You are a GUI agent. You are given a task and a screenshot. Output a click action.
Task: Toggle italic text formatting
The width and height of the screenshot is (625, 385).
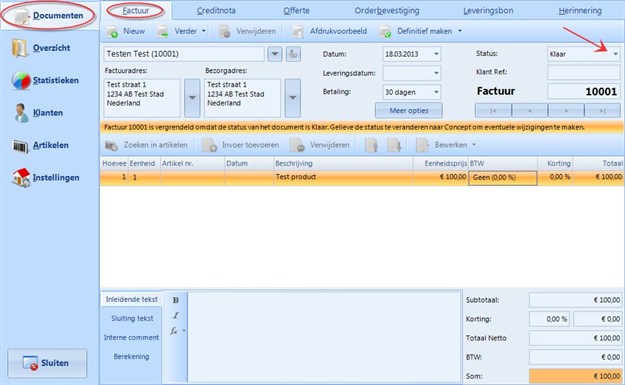click(175, 316)
